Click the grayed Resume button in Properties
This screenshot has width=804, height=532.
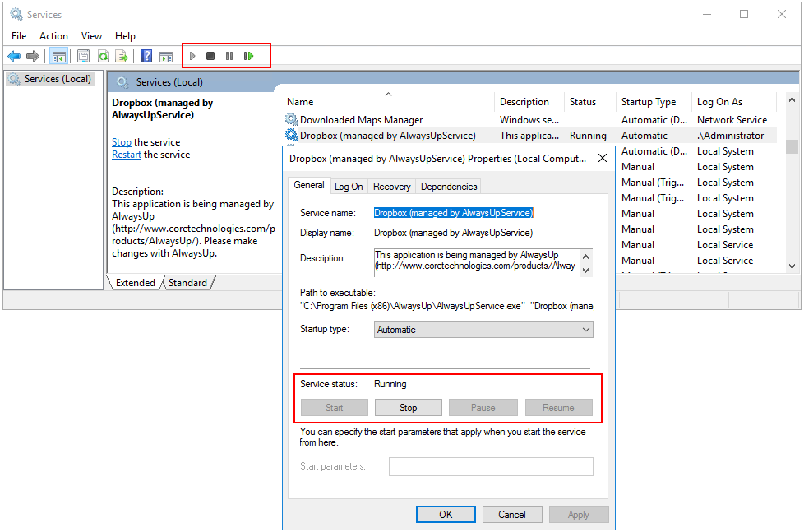(558, 407)
